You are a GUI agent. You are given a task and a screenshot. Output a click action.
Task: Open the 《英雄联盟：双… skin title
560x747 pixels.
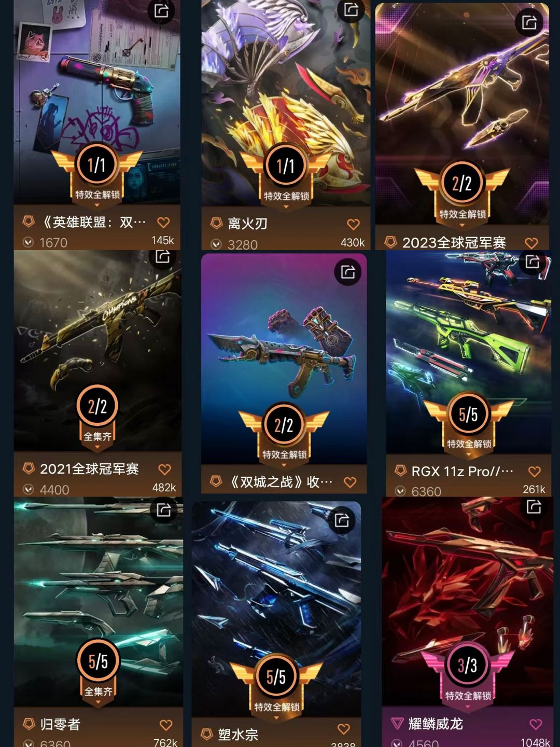[93, 223]
